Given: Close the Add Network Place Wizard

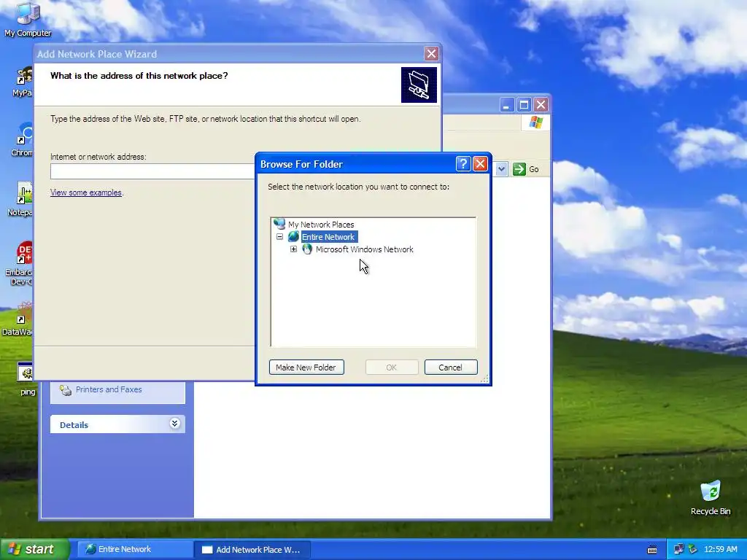Looking at the screenshot, I should point(431,54).
